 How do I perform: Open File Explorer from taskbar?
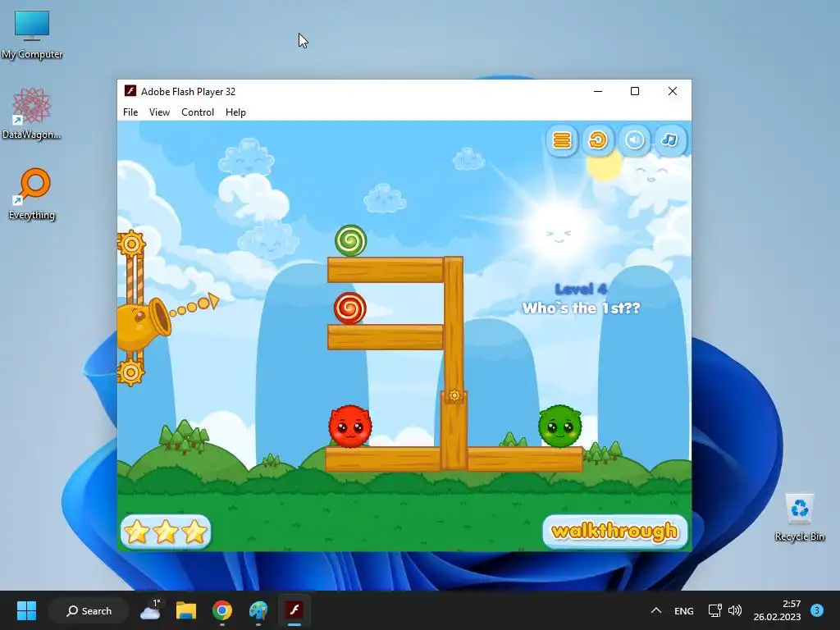[186, 610]
